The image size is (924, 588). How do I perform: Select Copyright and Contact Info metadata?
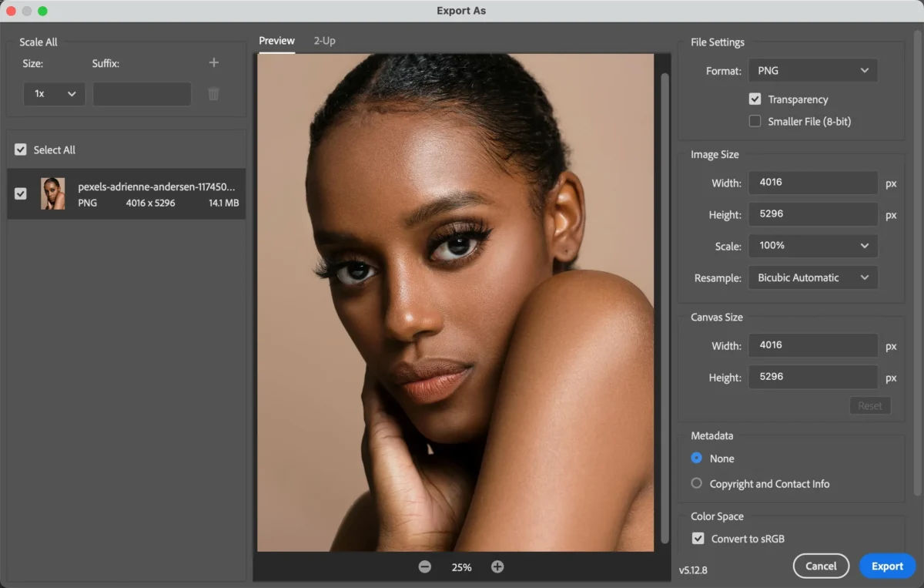(x=696, y=483)
